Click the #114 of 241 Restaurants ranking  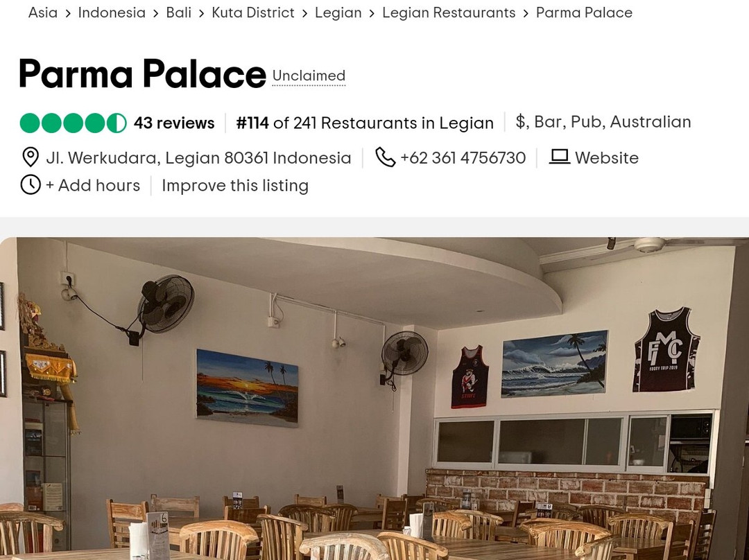pos(365,123)
